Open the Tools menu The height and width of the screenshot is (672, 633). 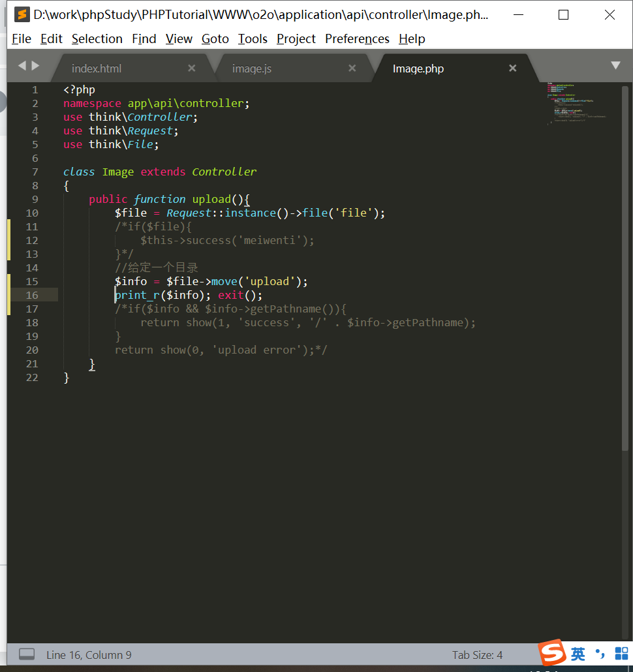coord(253,39)
